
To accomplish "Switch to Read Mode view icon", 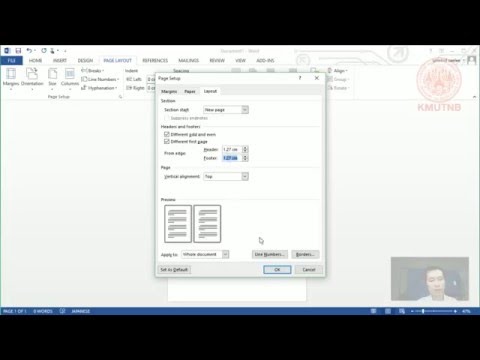I will [373, 311].
